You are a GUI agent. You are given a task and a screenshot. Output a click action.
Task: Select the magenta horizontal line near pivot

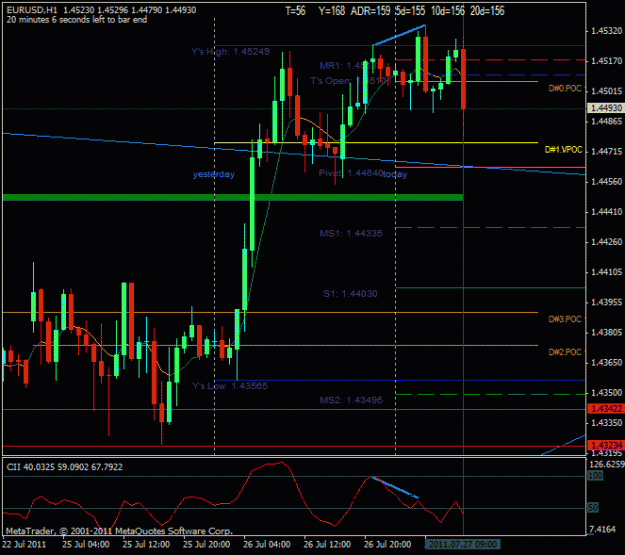tap(490, 167)
